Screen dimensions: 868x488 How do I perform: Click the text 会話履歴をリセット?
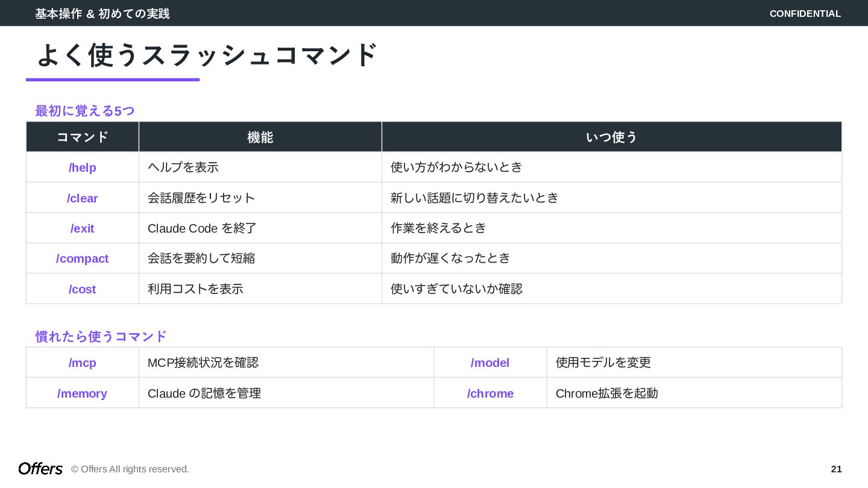[201, 198]
